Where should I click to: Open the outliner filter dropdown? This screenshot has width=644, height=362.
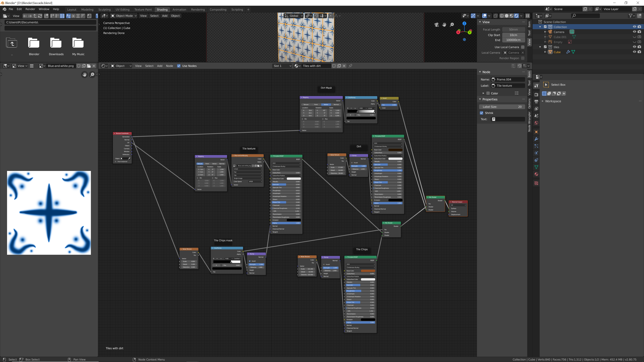coord(631,16)
